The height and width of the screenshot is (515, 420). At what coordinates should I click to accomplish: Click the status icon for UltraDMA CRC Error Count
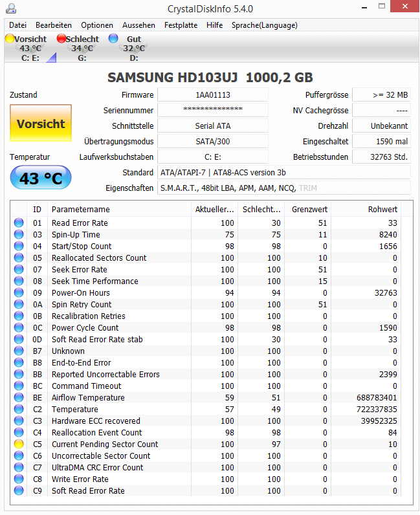pyautogui.click(x=19, y=467)
